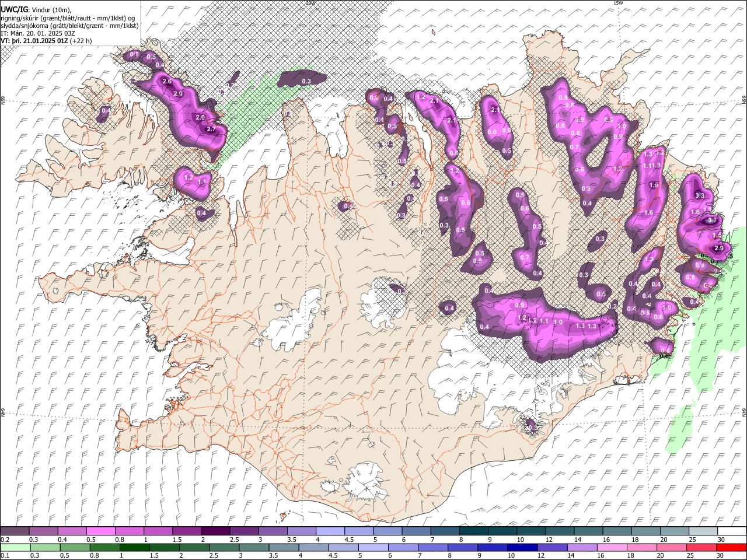Click the 0.1 label starting the rain scale
The width and height of the screenshot is (747, 560).
coord(5,555)
